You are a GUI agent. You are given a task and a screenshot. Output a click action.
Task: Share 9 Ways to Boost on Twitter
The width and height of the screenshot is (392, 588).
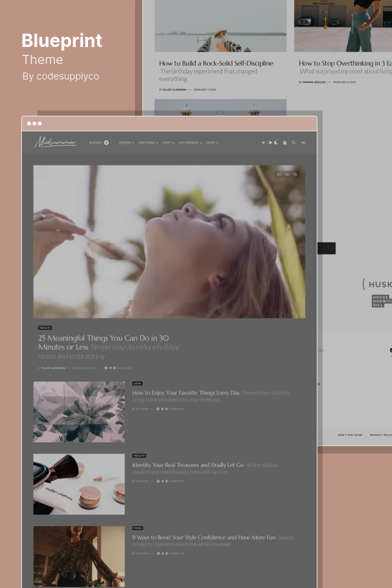pos(163,553)
